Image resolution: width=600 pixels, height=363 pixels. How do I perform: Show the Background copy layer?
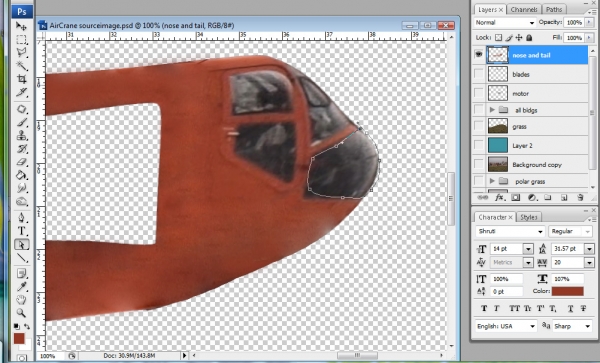pos(479,164)
